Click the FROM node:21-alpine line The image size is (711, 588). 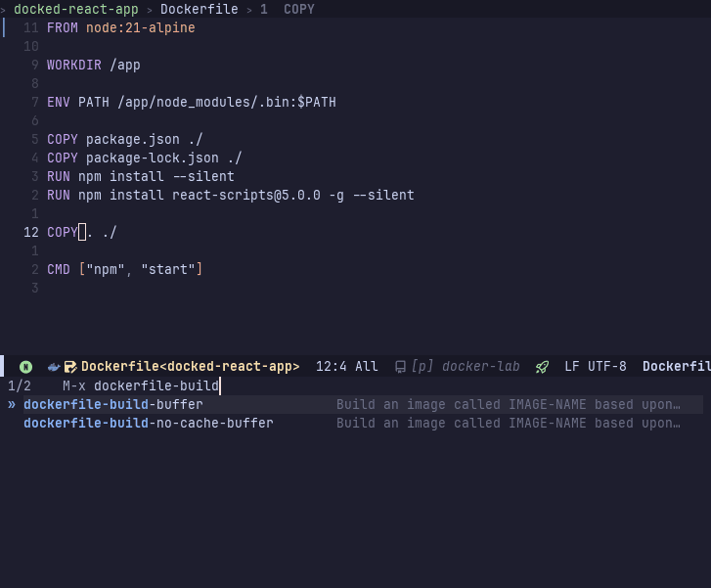tap(121, 27)
